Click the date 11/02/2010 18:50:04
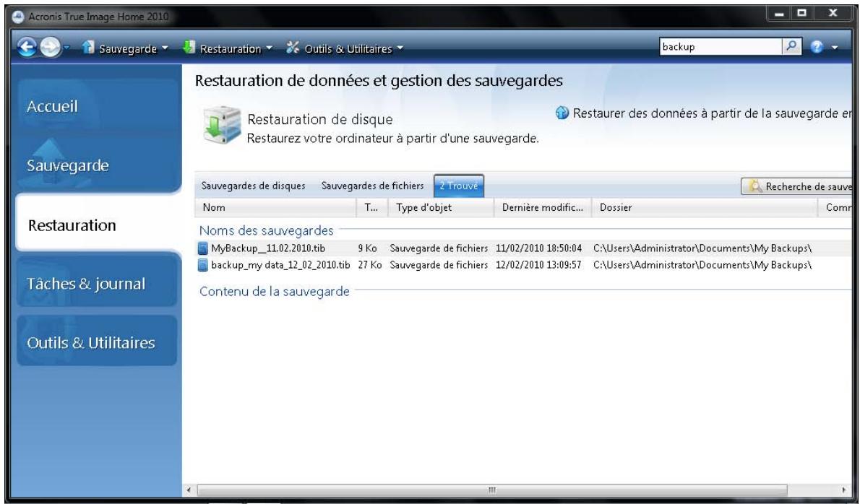860x504 pixels. pos(538,248)
